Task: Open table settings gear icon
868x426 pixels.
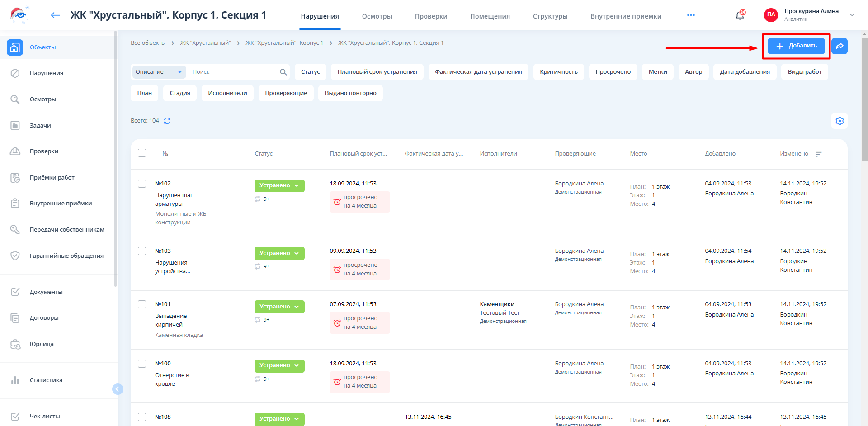Action: tap(840, 121)
